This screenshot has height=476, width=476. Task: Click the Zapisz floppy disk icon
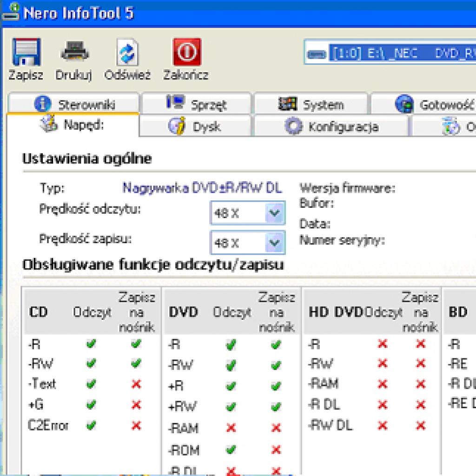[x=26, y=52]
